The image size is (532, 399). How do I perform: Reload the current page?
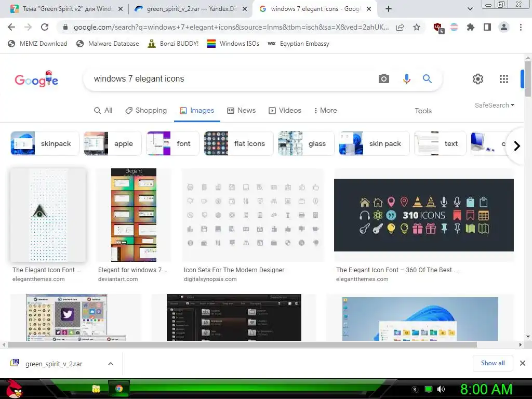(45, 27)
